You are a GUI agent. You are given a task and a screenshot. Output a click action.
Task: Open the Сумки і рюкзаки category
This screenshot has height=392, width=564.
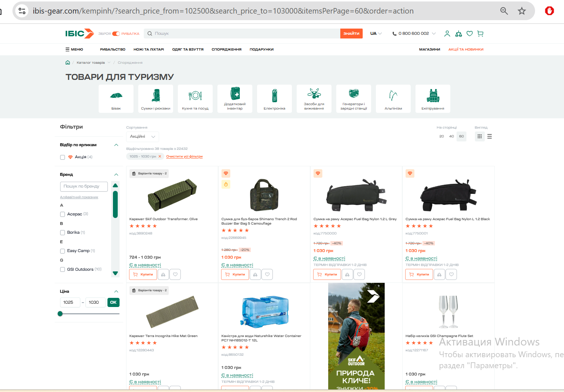(156, 99)
